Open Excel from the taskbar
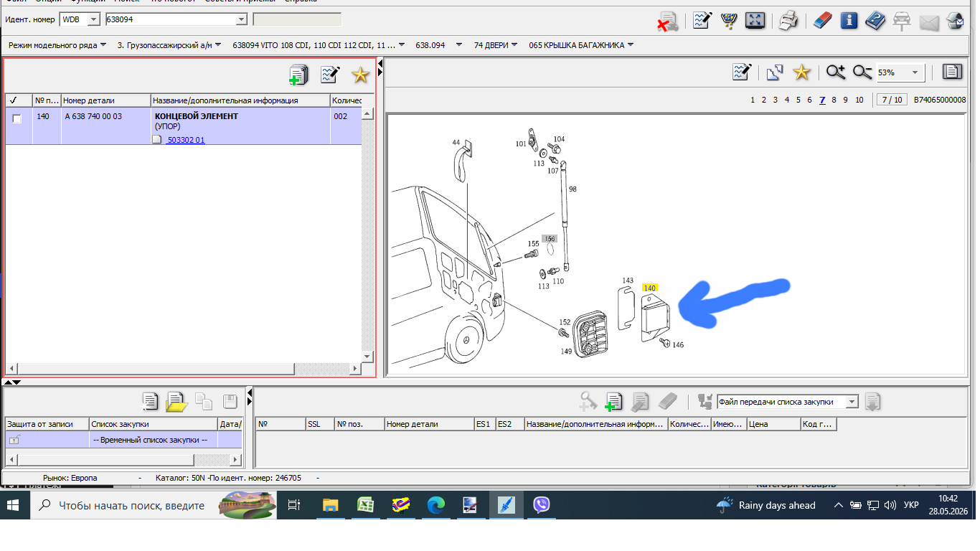This screenshot has height=551, width=980. tap(366, 505)
